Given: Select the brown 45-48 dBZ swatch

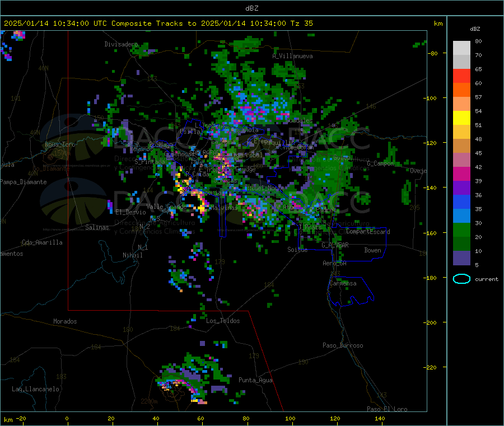Looking at the screenshot, I should pyautogui.click(x=461, y=146).
